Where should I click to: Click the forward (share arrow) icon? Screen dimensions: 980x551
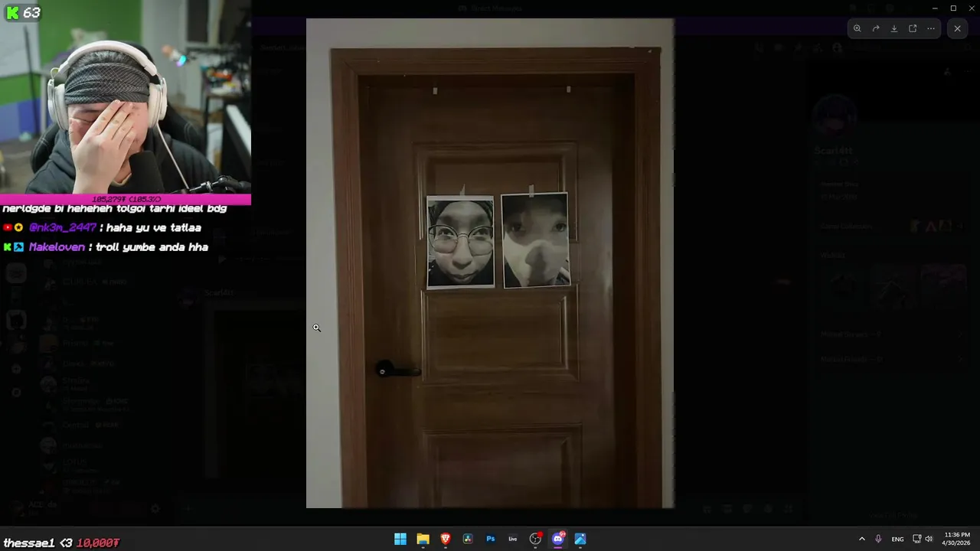(876, 28)
